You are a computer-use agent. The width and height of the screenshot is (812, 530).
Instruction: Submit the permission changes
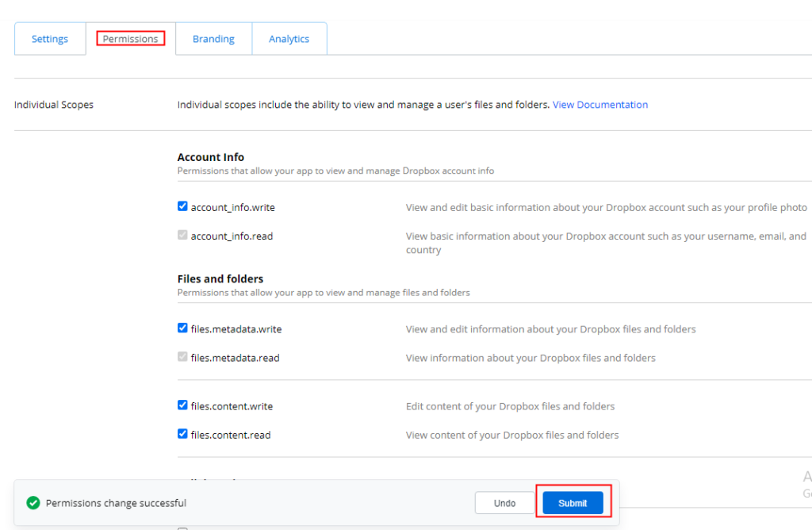click(x=573, y=503)
